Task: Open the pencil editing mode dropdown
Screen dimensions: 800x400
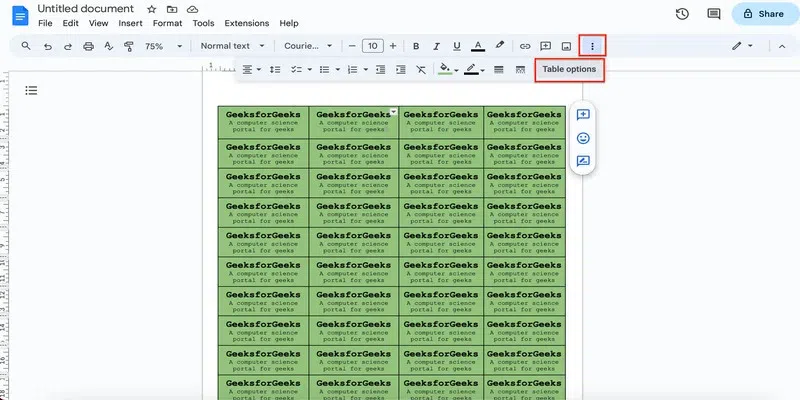Action: pyautogui.click(x=742, y=46)
